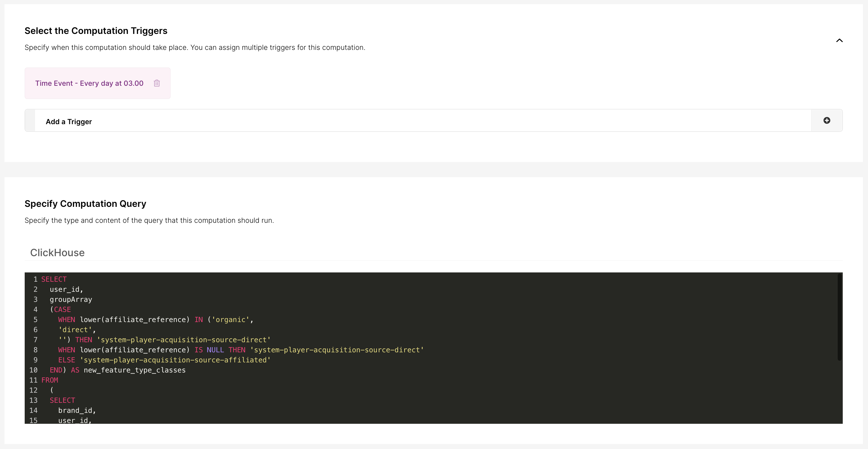
Task: Click the Select the Computation Triggers heading
Action: (96, 31)
